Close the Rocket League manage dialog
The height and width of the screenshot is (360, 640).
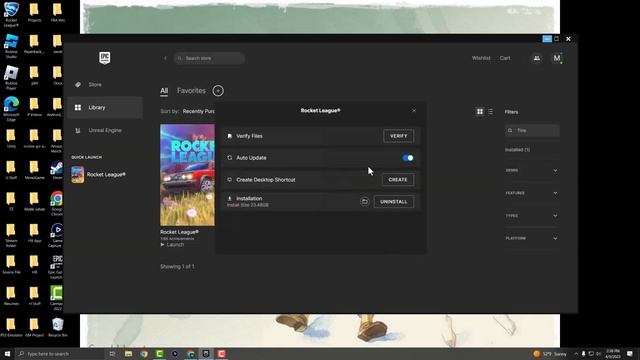(414, 111)
